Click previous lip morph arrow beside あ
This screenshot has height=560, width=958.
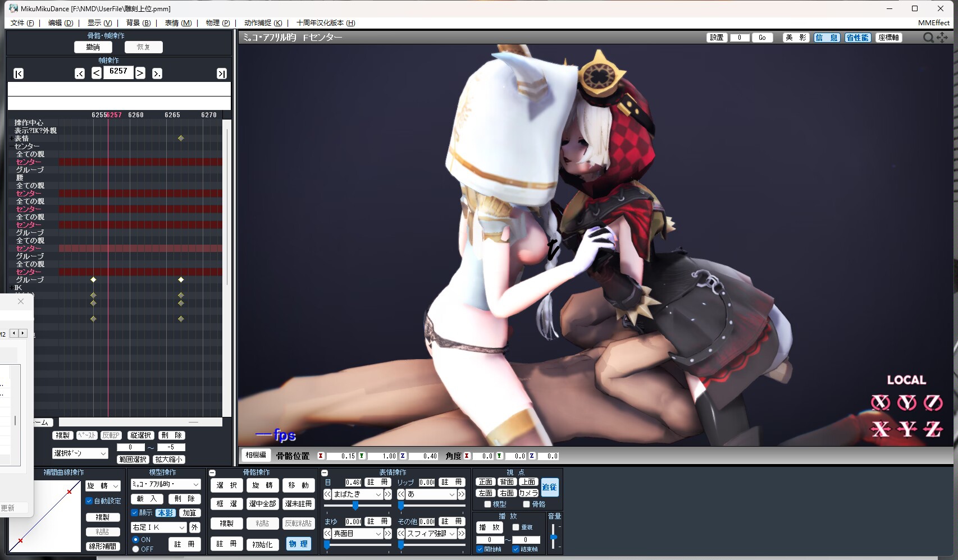tap(401, 494)
